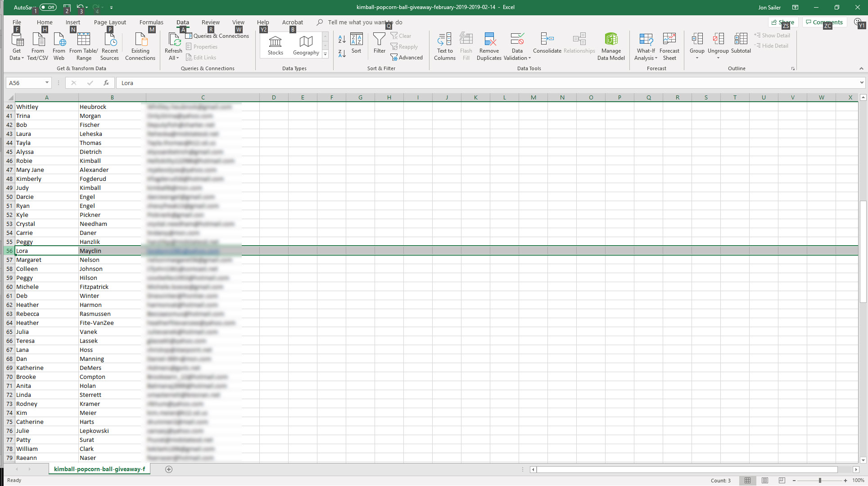Select the Stocks data type
Screen dimensions: 868x486
click(x=275, y=45)
